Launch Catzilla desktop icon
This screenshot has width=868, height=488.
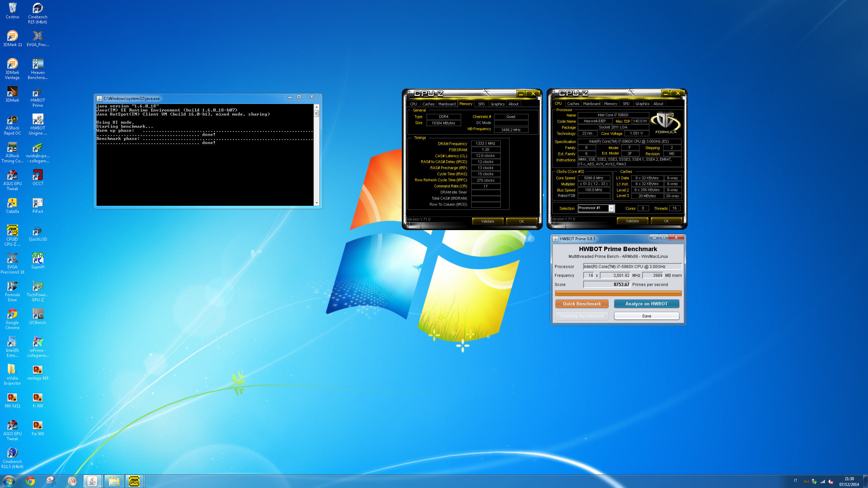(12, 205)
